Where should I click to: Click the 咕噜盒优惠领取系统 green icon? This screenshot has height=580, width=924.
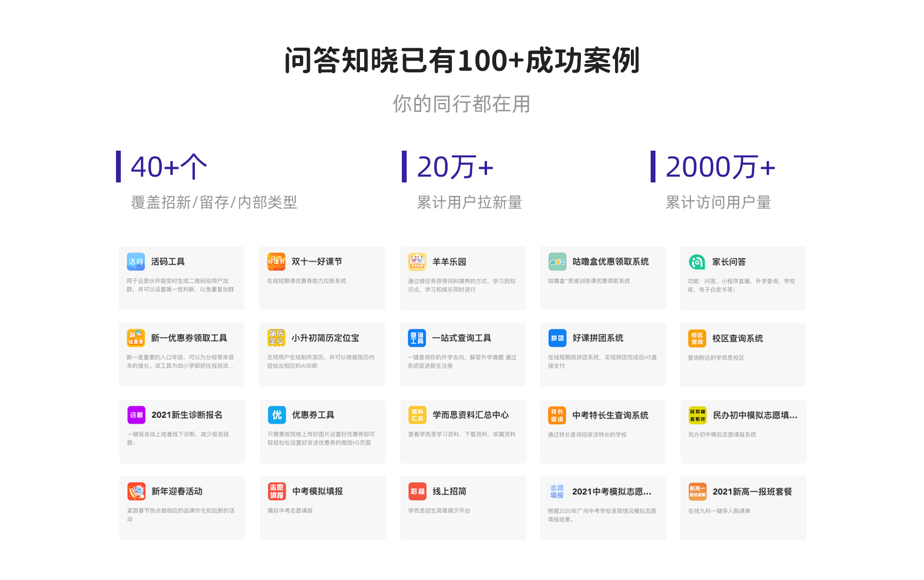[x=557, y=261]
